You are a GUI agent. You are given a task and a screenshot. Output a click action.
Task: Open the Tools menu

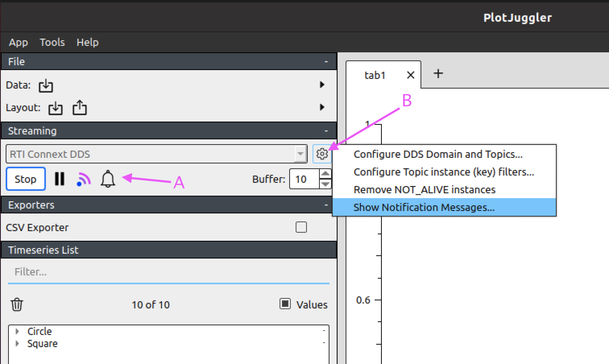52,42
